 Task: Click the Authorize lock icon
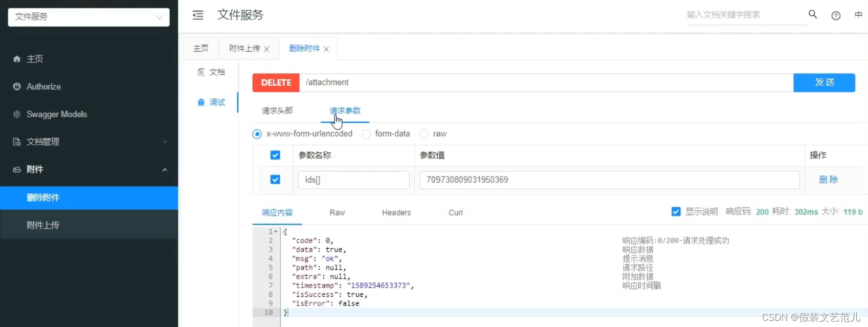click(17, 86)
